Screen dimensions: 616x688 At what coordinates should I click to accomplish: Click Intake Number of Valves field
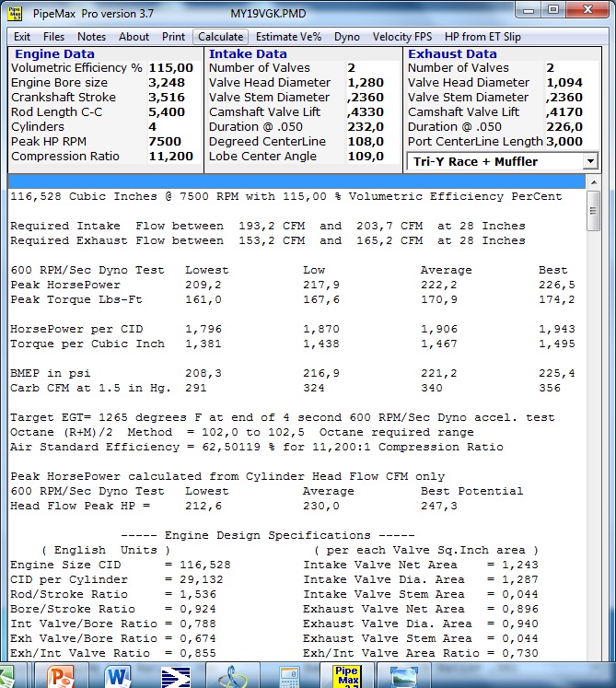pyautogui.click(x=373, y=68)
